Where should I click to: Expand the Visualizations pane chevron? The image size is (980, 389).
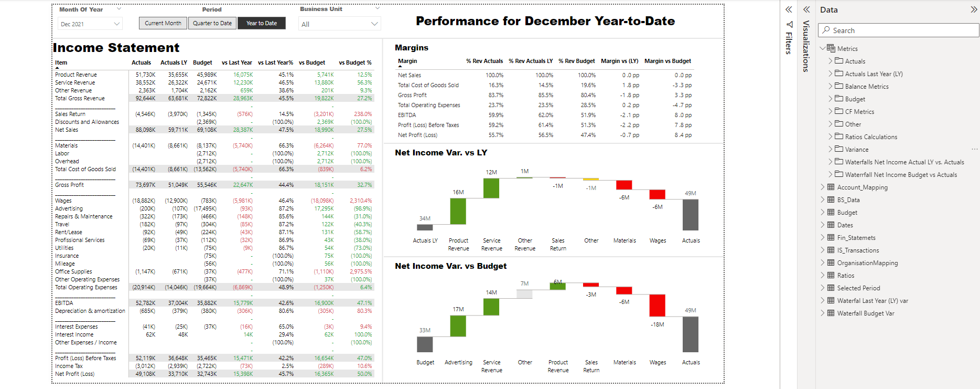pyautogui.click(x=806, y=9)
